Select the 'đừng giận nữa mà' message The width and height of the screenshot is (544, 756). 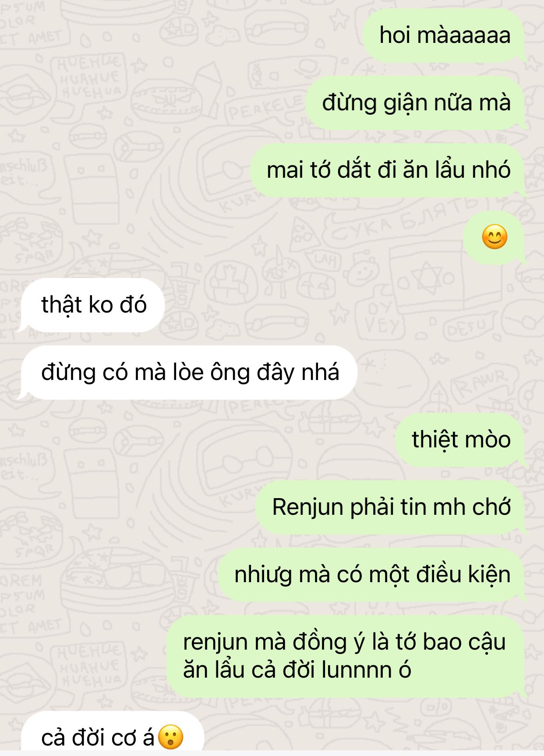(416, 102)
